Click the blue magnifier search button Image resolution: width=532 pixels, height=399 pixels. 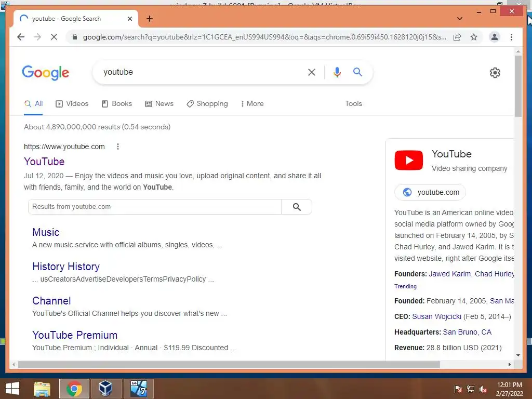point(357,72)
